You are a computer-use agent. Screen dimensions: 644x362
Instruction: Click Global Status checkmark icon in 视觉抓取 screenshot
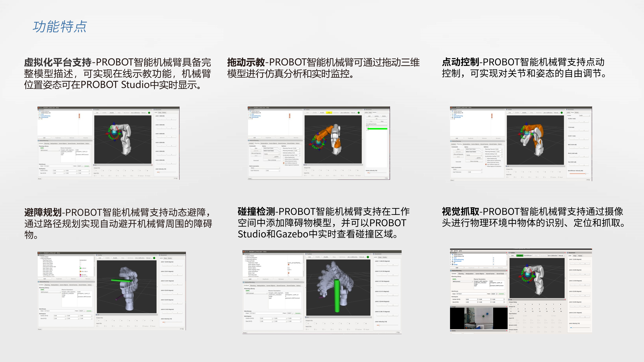click(x=452, y=256)
